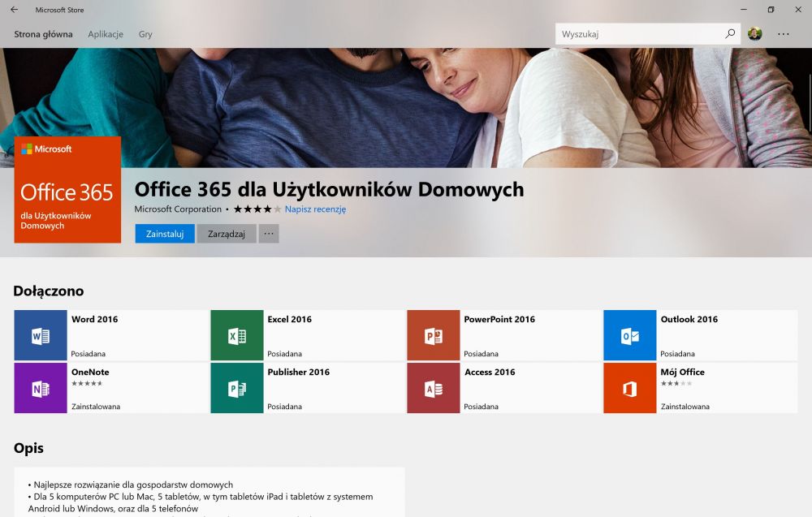The height and width of the screenshot is (517, 812).
Task: Select the Access 2016 title text
Action: (x=490, y=372)
